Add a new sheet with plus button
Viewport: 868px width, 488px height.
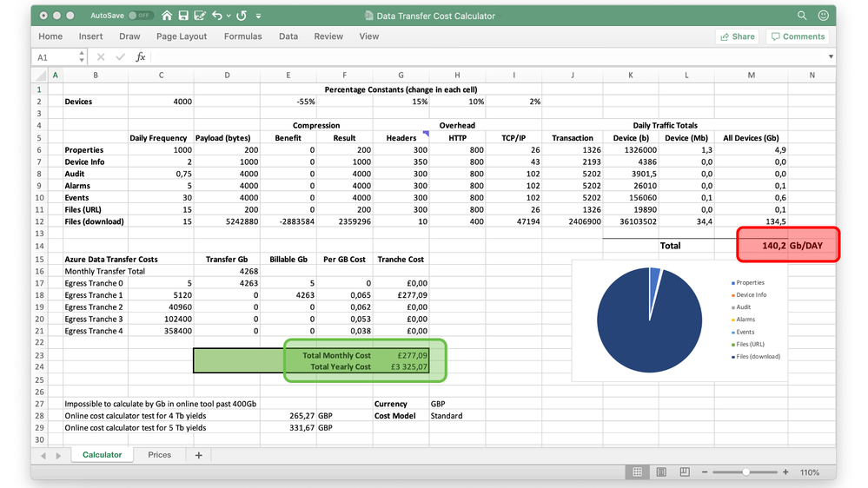199,455
